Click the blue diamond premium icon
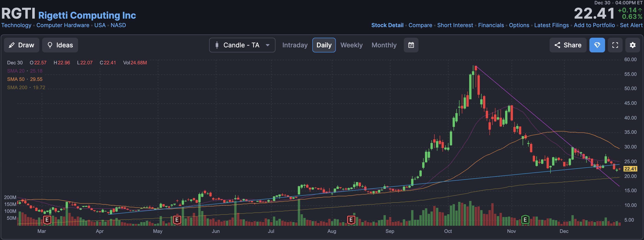The image size is (644, 240). tap(597, 45)
